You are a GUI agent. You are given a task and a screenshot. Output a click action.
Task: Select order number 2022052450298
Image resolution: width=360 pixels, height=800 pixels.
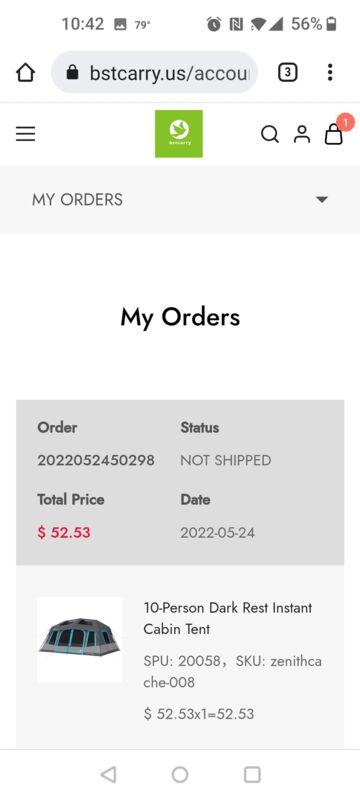[x=96, y=460]
